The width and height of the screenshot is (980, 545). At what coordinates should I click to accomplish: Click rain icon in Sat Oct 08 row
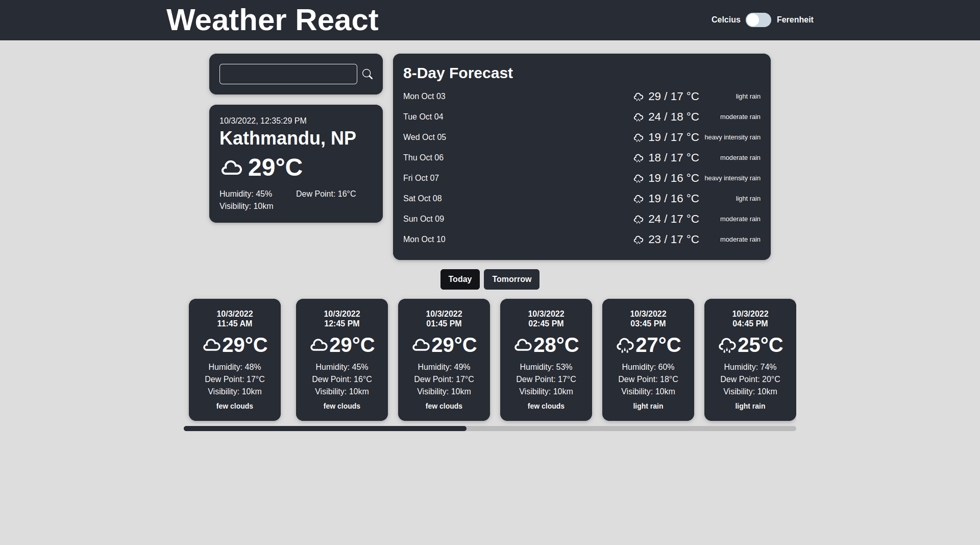click(639, 199)
